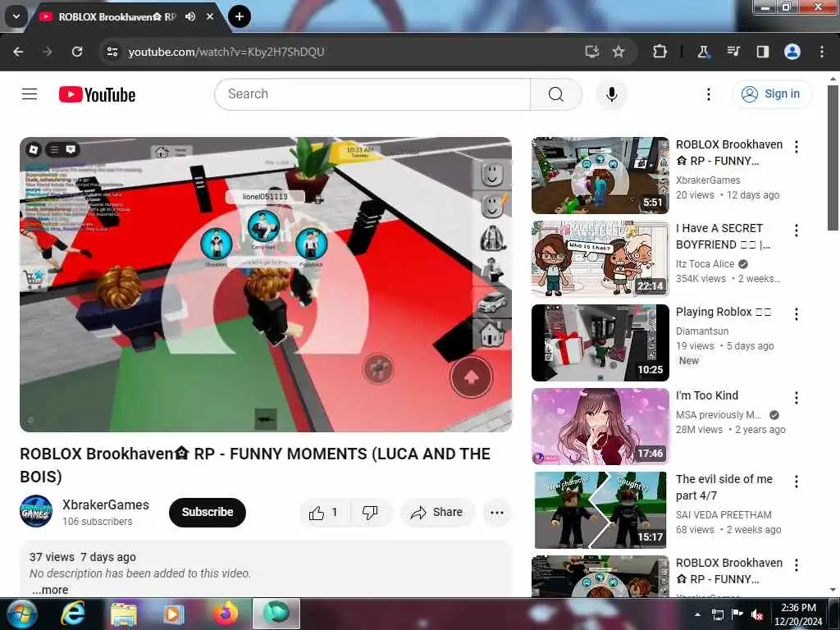
Task: Share this video
Action: (438, 512)
